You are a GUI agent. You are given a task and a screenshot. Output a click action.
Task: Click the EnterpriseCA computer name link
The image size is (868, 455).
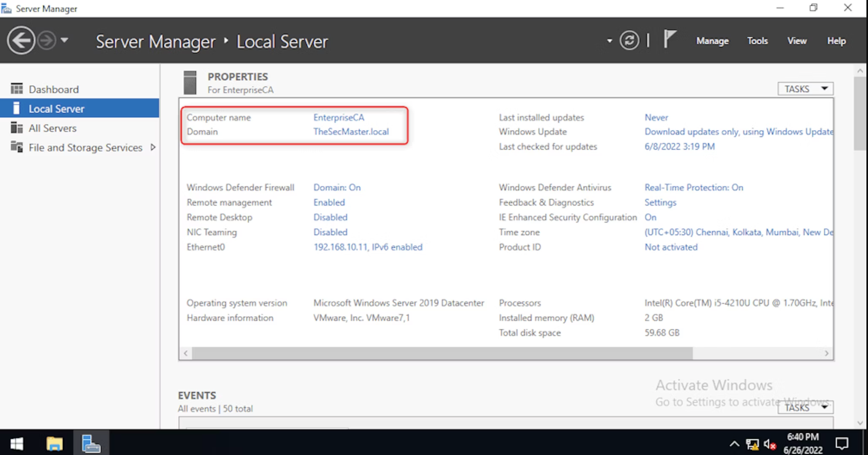tap(339, 117)
